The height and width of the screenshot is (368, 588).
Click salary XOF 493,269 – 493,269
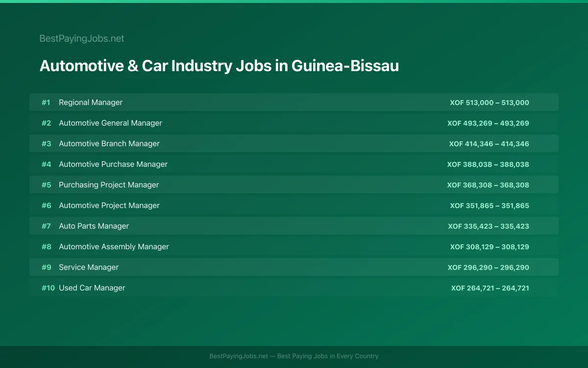pos(488,123)
